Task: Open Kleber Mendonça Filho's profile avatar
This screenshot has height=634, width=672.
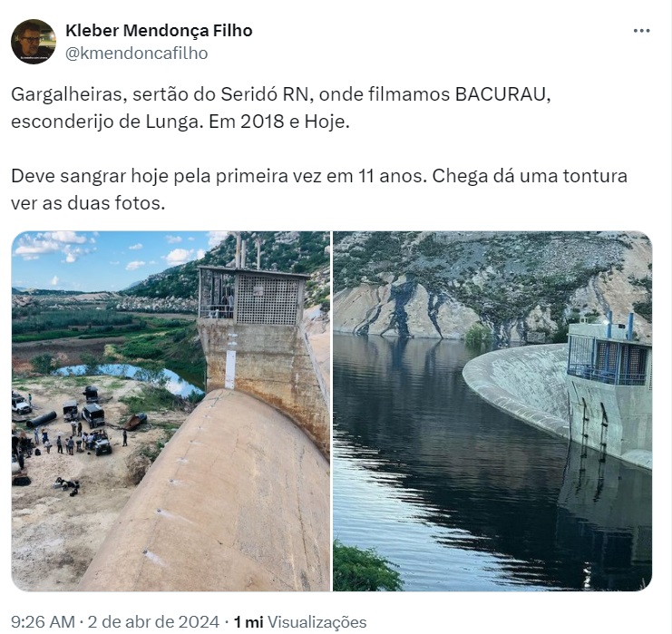Action: (34, 42)
